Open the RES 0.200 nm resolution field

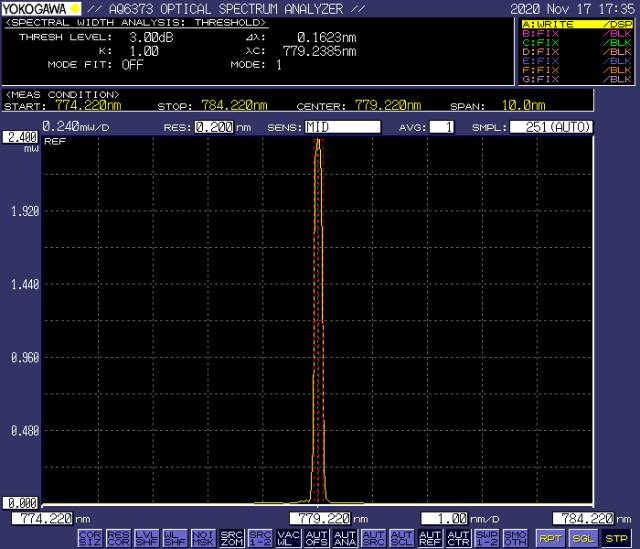pos(215,127)
